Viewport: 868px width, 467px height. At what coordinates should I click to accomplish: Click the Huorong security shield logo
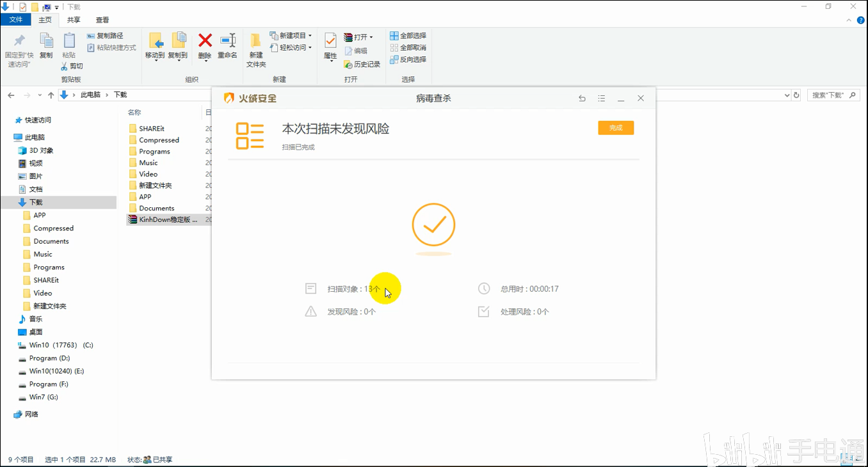(229, 98)
